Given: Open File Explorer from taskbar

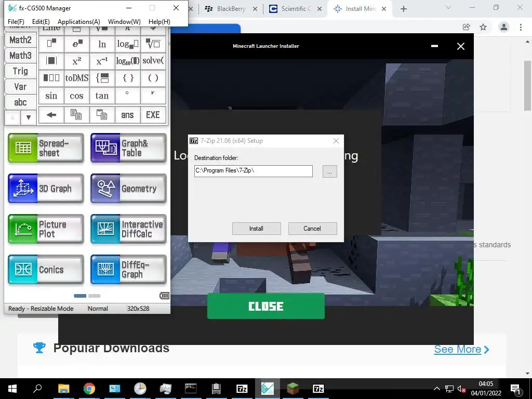Looking at the screenshot, I should pyautogui.click(x=63, y=389).
